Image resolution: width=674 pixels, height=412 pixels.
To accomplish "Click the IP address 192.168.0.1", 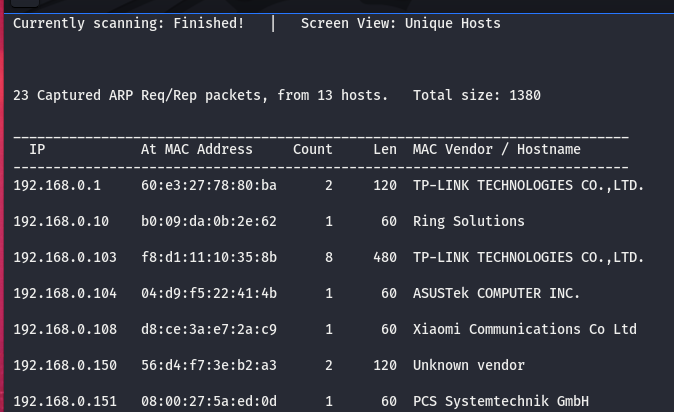I will pyautogui.click(x=57, y=185).
